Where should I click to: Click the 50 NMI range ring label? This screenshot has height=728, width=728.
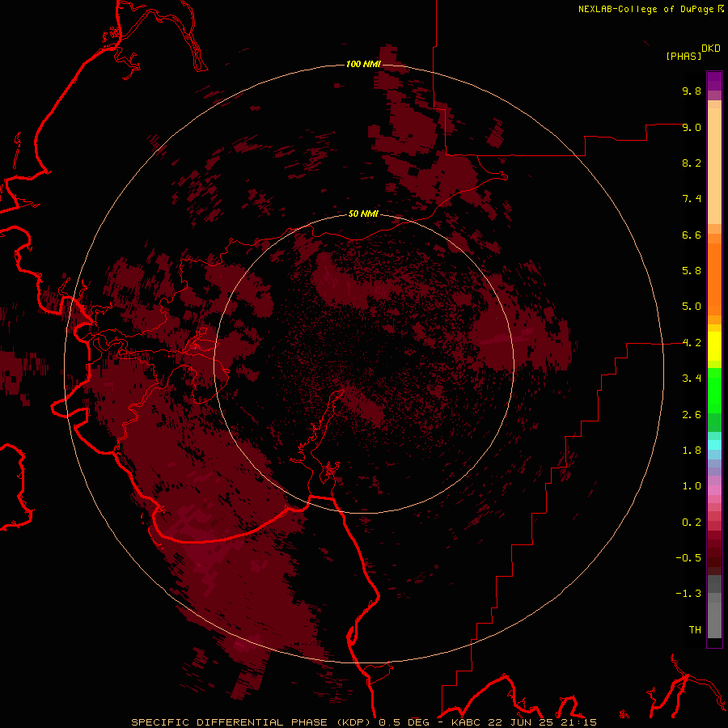pyautogui.click(x=363, y=214)
